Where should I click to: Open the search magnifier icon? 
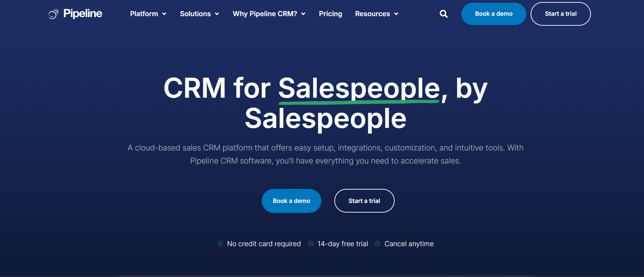444,14
